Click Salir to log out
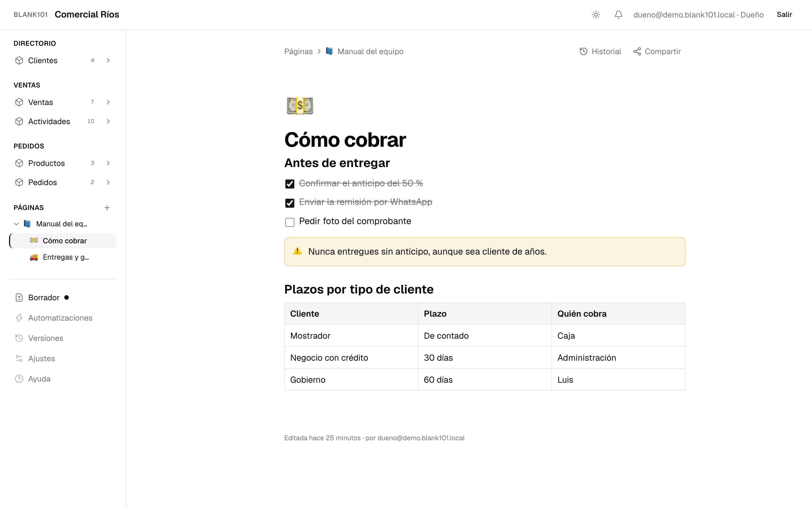Screen dimensions: 812x508 click(x=784, y=14)
